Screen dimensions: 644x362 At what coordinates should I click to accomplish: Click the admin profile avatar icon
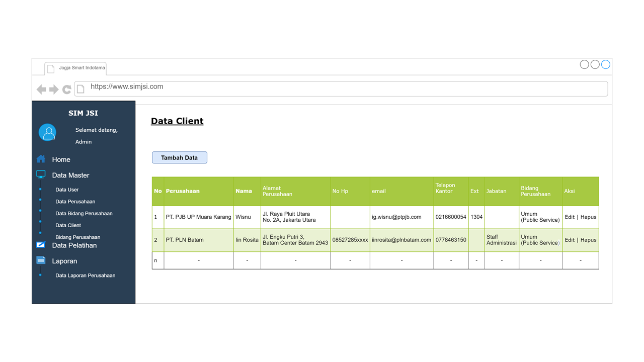(x=48, y=133)
